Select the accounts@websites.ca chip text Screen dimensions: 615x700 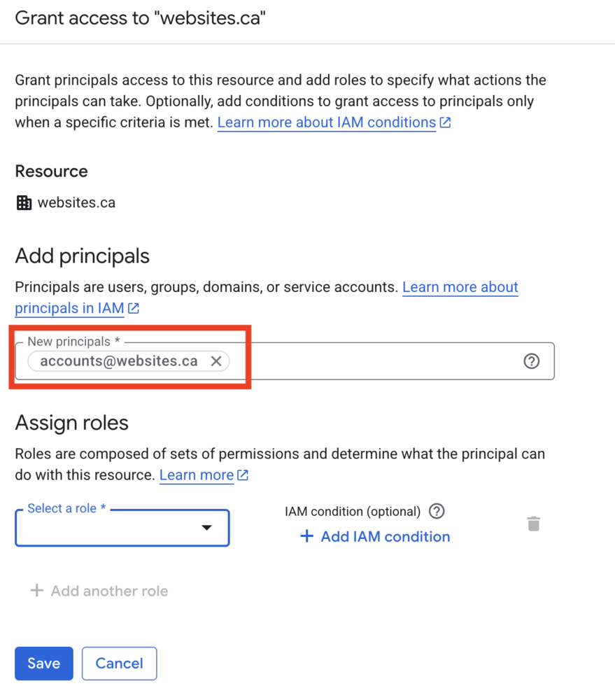118,361
